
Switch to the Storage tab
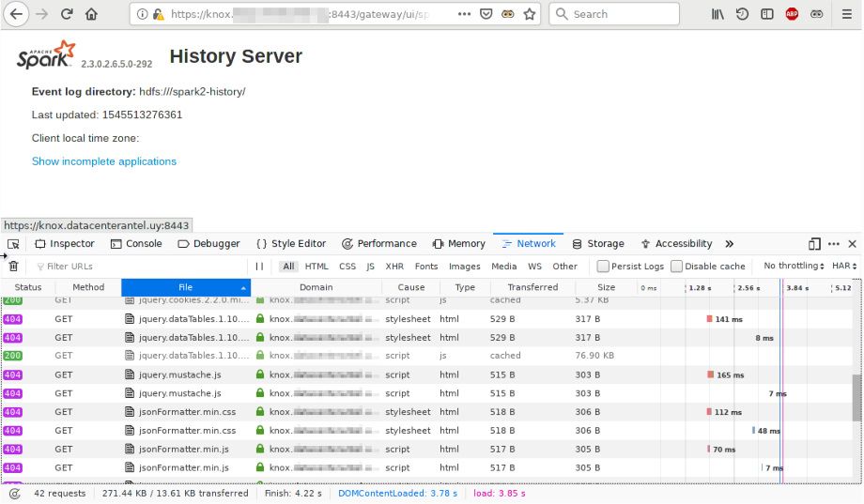598,243
